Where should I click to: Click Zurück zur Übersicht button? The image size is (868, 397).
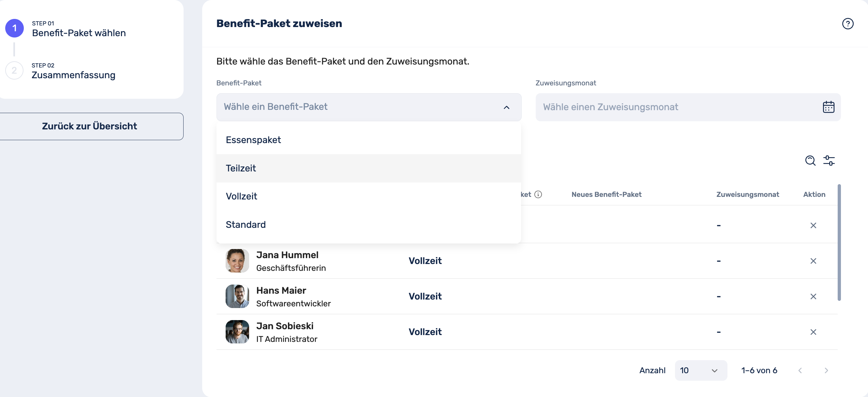pos(90,126)
